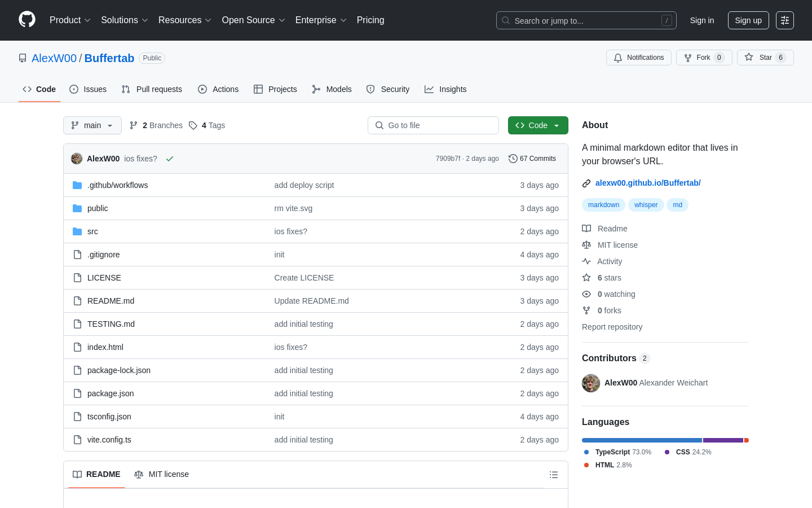Click the TypeScript 73.0% language label
Screen dimensions: 812x508
pyautogui.click(x=618, y=452)
